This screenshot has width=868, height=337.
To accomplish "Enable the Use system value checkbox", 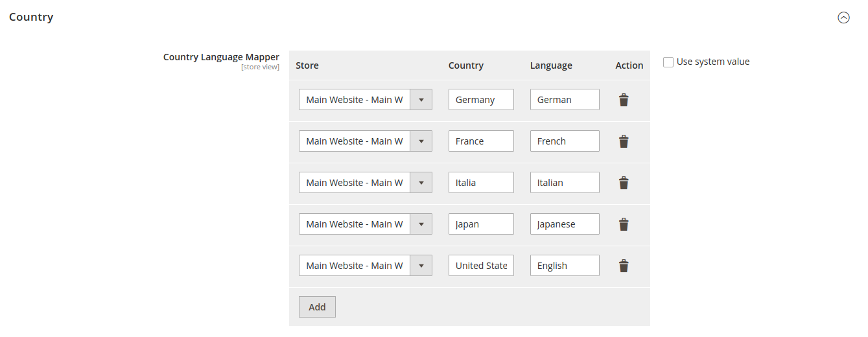I will coord(668,62).
